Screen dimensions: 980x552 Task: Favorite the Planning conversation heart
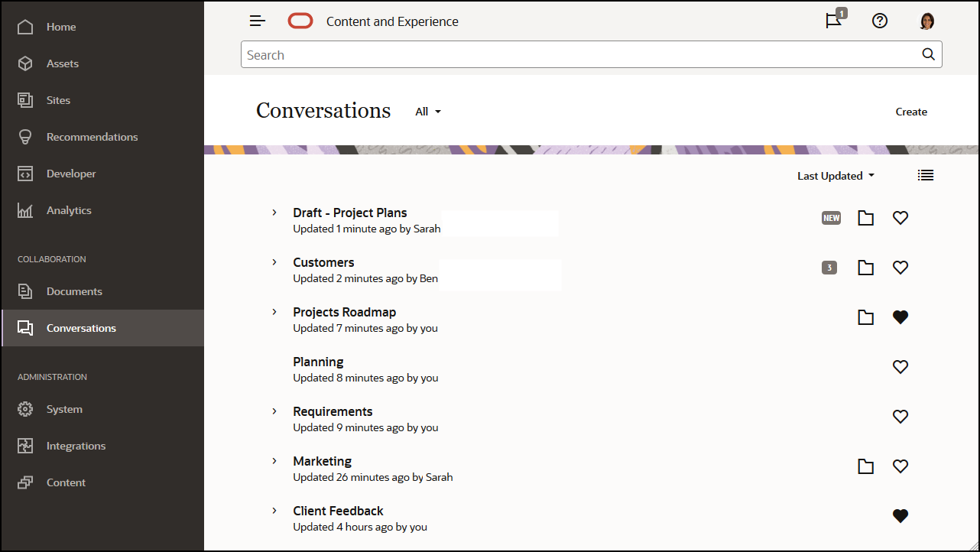pyautogui.click(x=900, y=367)
